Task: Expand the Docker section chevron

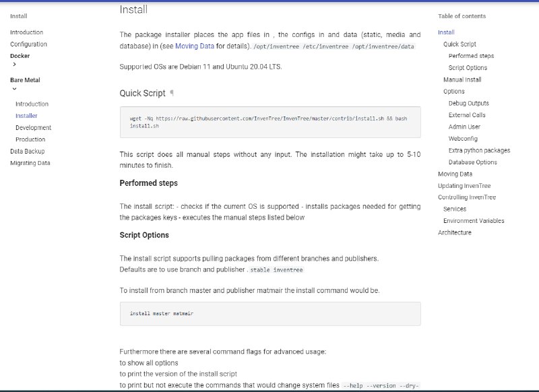Action: coord(14,65)
